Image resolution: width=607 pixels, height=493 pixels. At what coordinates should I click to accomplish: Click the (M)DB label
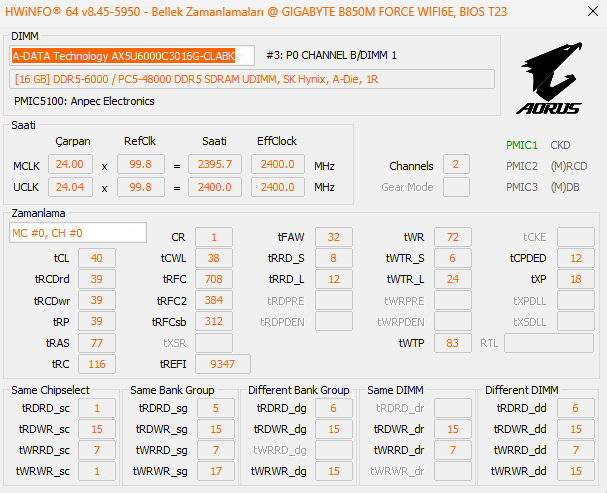click(x=565, y=187)
